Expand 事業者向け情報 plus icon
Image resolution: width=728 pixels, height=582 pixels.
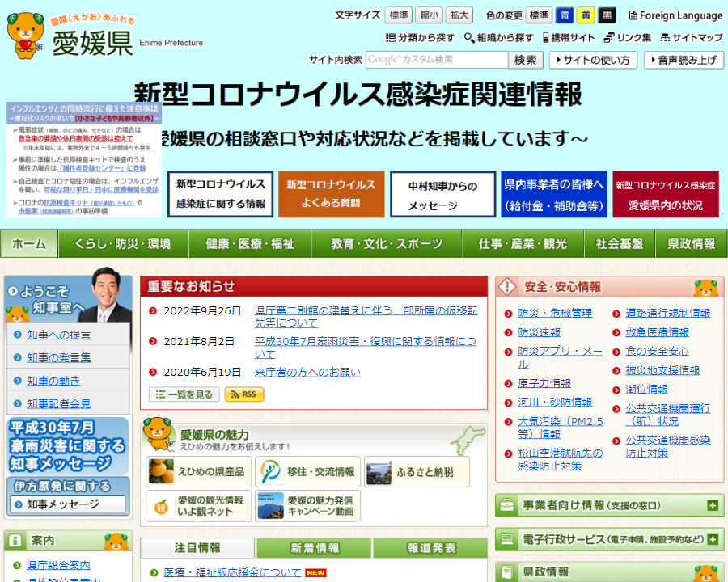[x=713, y=505]
